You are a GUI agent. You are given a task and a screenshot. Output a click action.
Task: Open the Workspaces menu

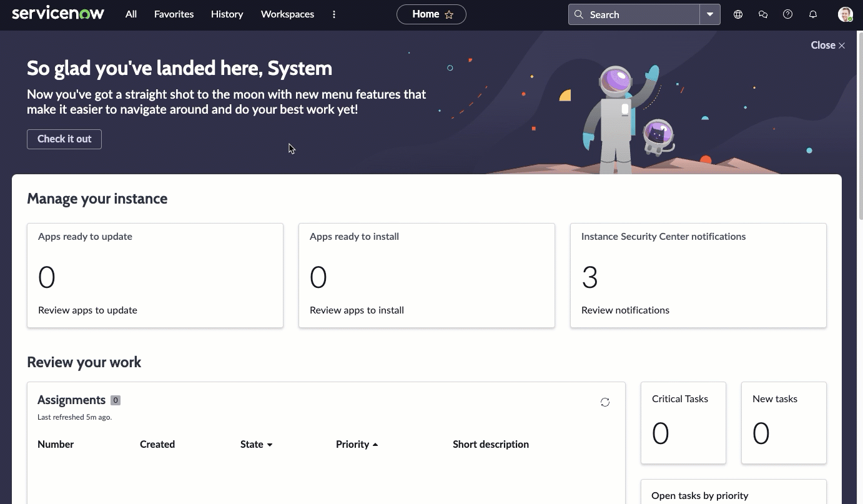(287, 14)
